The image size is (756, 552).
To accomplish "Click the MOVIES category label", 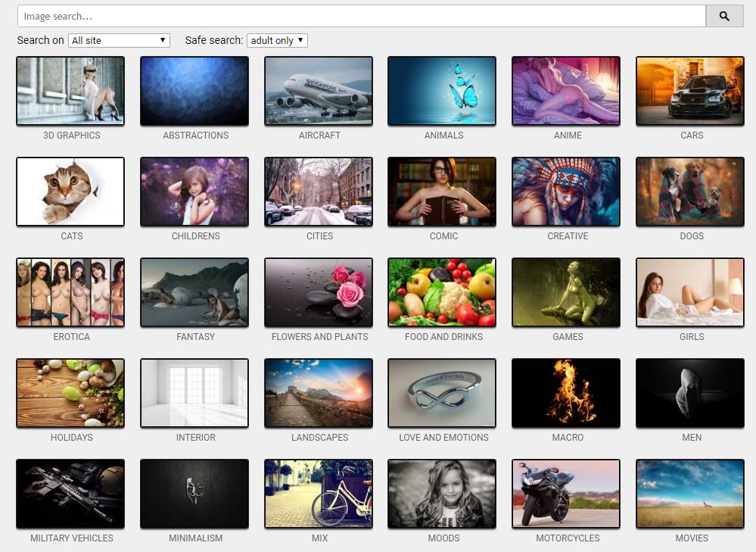I will point(692,538).
